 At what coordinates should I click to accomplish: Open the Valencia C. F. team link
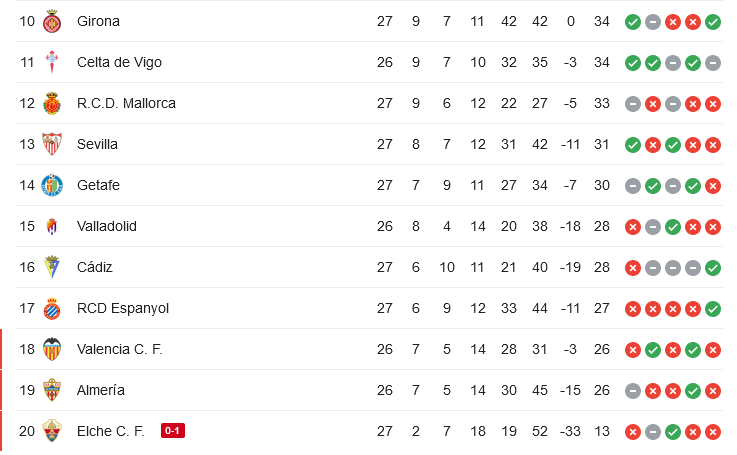coord(119,349)
